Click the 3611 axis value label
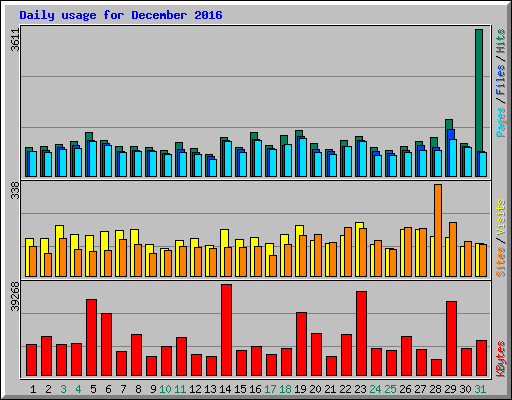512x400 pixels. tap(15, 40)
